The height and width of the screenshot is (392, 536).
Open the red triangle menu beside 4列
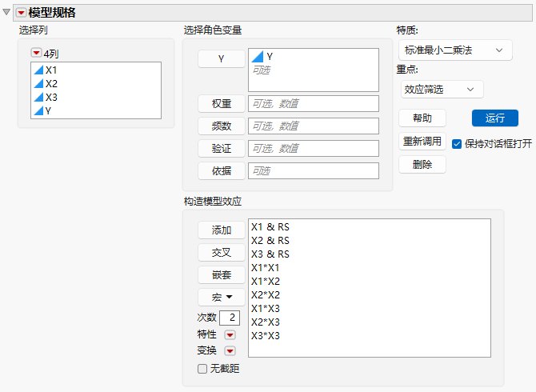(36, 53)
